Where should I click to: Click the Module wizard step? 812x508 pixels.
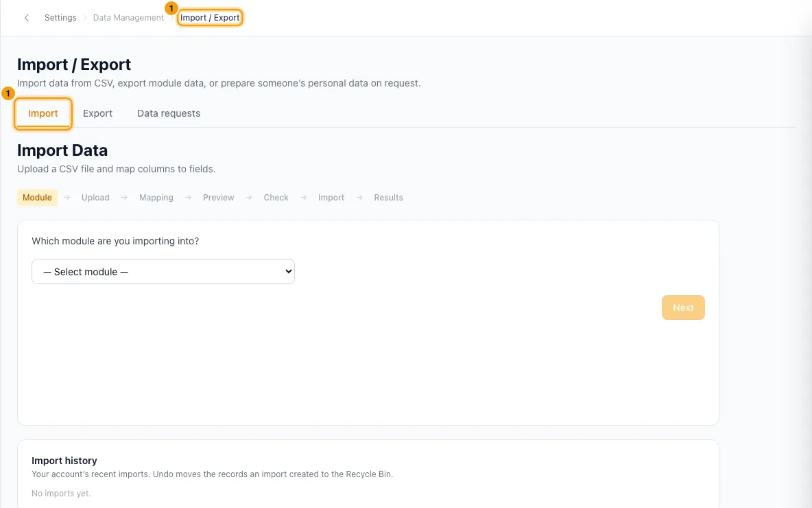[x=37, y=198]
